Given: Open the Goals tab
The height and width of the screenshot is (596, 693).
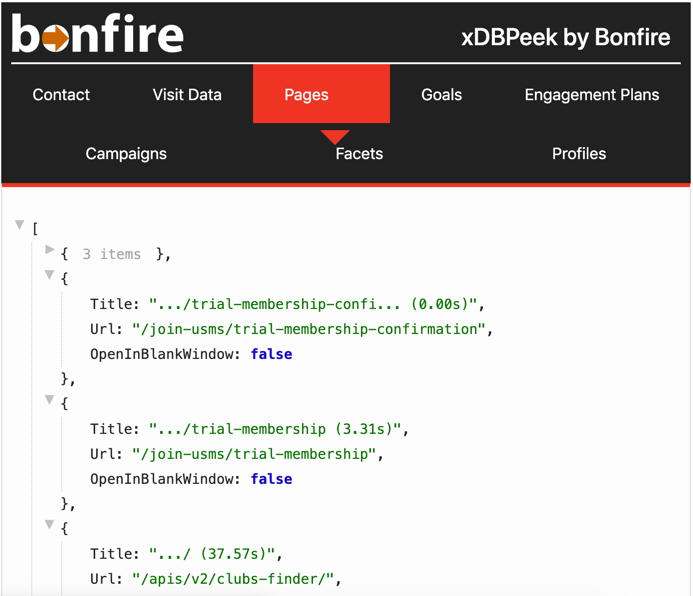Looking at the screenshot, I should pos(442,95).
